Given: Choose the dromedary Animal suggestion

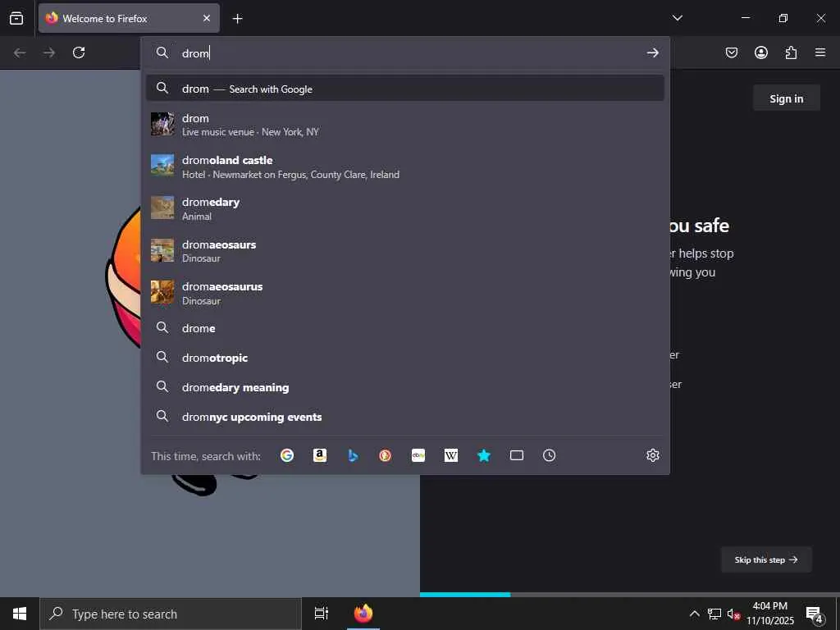Looking at the screenshot, I should tap(405, 208).
